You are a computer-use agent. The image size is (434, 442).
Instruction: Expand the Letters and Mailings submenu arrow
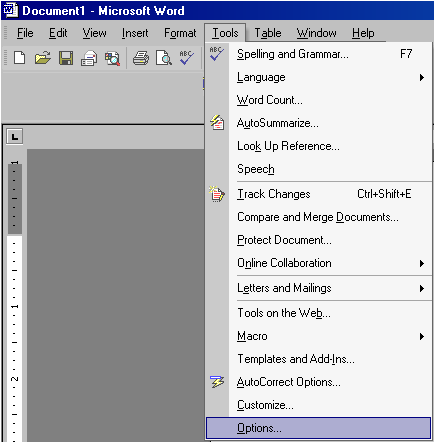click(x=422, y=288)
